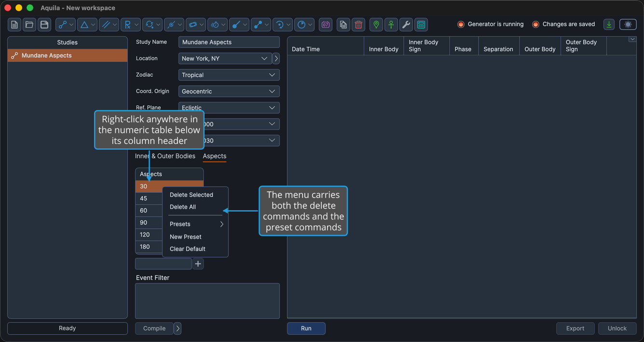Select the diagonal two-dot connector icon
The width and height of the screenshot is (644, 342).
point(260,25)
